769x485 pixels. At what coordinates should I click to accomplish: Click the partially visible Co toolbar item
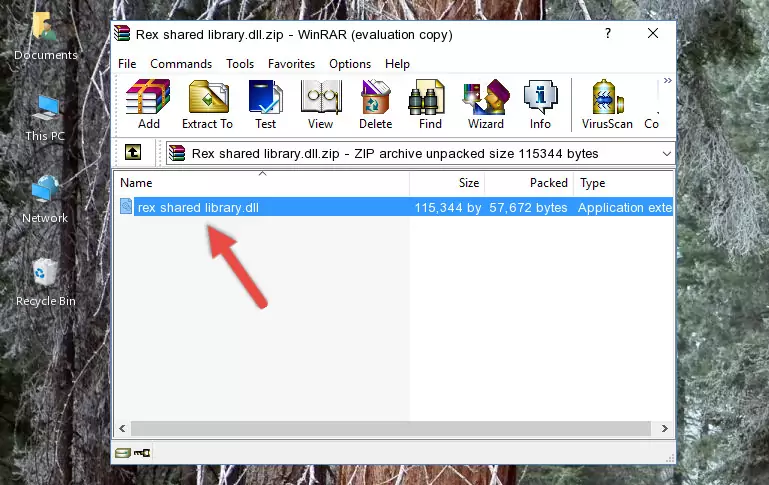(x=651, y=124)
